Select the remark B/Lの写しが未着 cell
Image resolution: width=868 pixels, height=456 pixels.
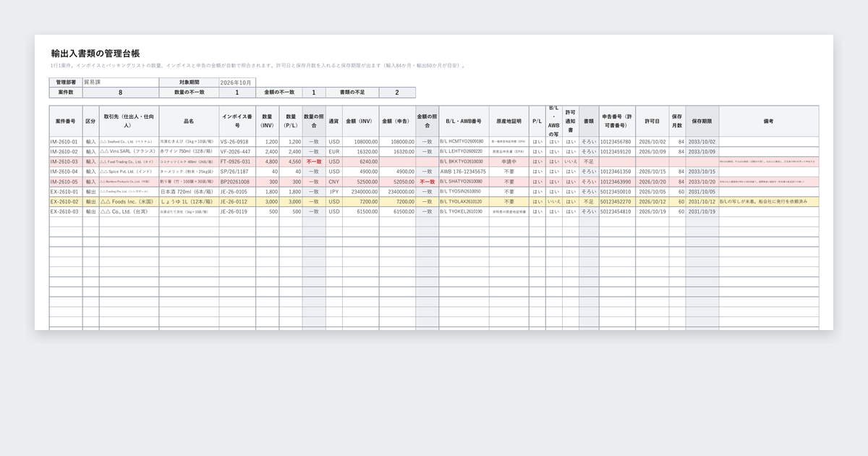(x=769, y=202)
